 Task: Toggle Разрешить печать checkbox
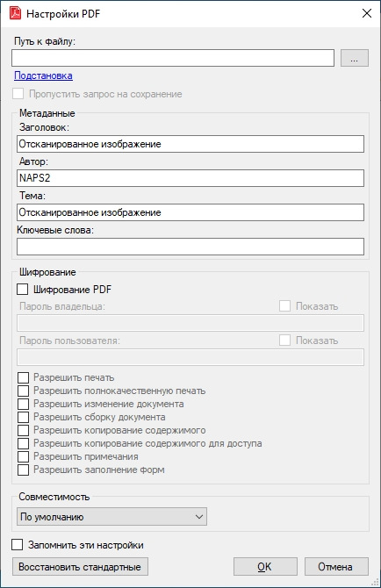coord(23,377)
